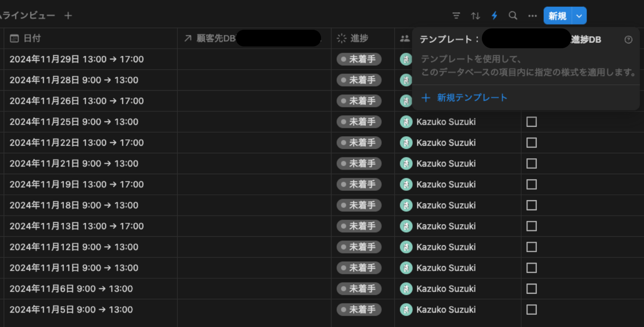The width and height of the screenshot is (644, 327).
Task: Open the status picker on the 11月22日 row
Action: (x=359, y=143)
